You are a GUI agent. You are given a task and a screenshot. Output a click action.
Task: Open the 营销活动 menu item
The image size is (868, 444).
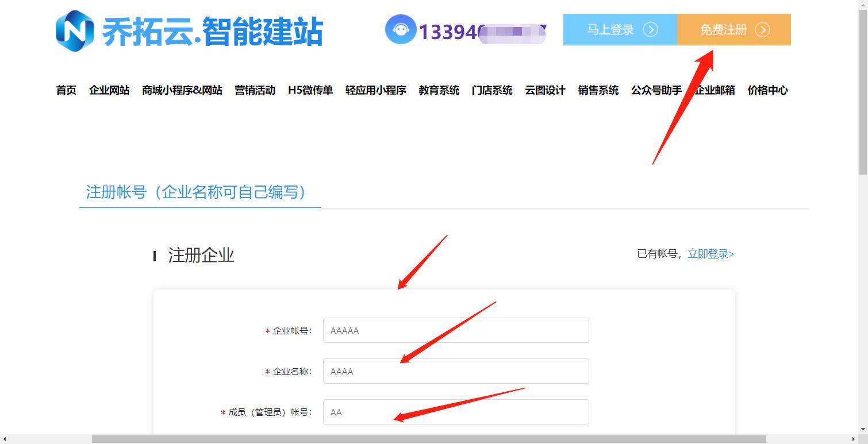click(x=255, y=90)
